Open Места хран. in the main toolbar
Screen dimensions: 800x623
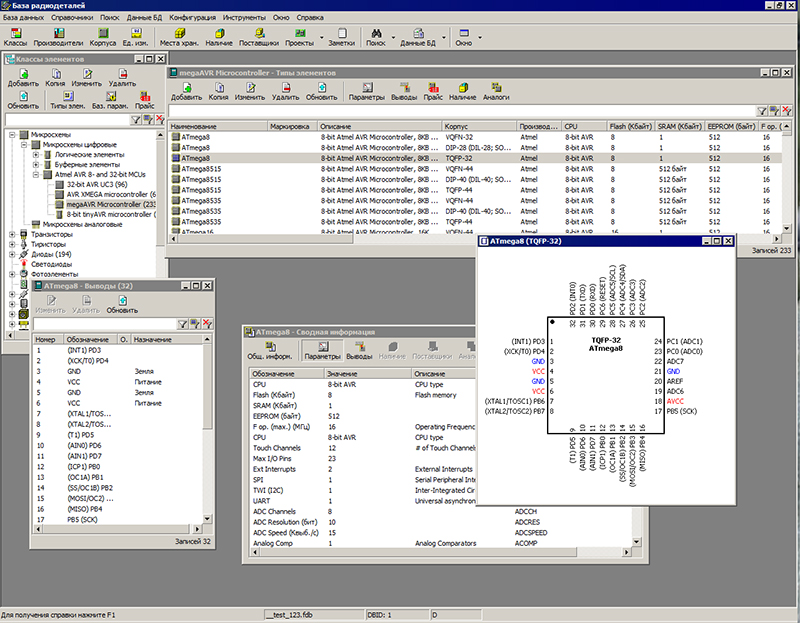click(179, 37)
